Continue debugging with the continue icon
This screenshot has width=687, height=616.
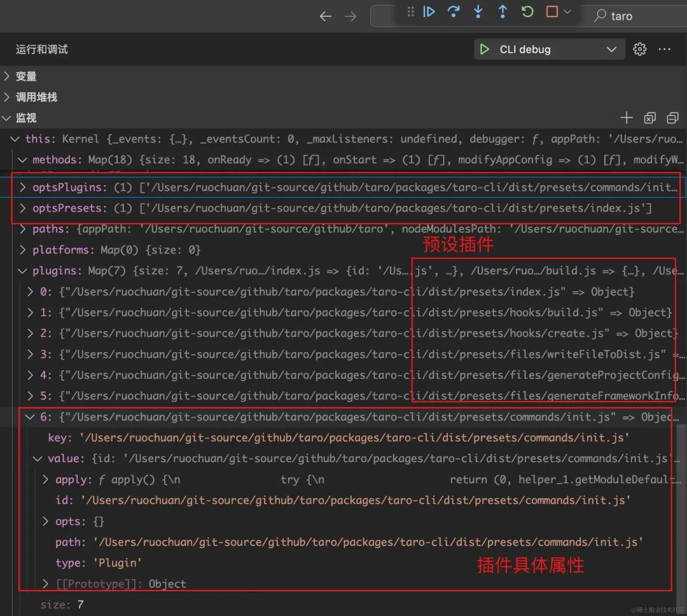coord(429,11)
